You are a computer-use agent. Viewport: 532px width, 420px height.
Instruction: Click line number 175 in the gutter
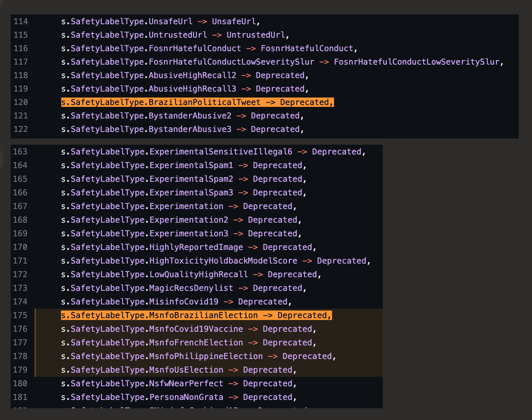pos(20,315)
